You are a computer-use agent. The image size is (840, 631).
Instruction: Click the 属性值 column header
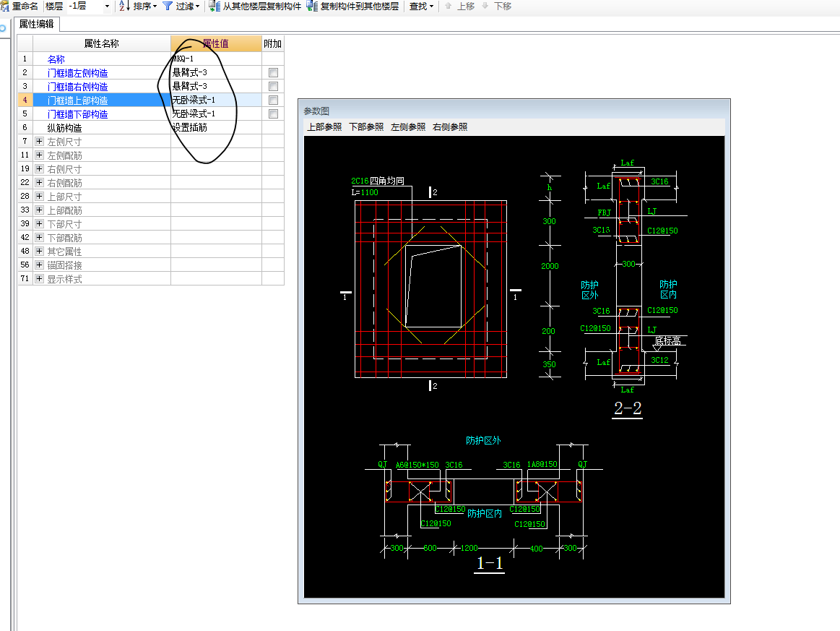[x=216, y=43]
